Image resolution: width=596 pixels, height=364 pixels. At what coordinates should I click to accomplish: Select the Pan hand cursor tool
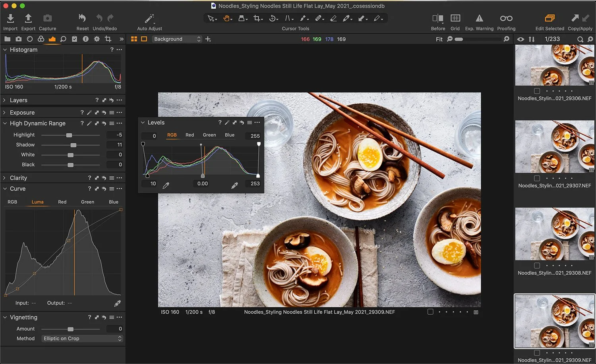[x=226, y=18]
